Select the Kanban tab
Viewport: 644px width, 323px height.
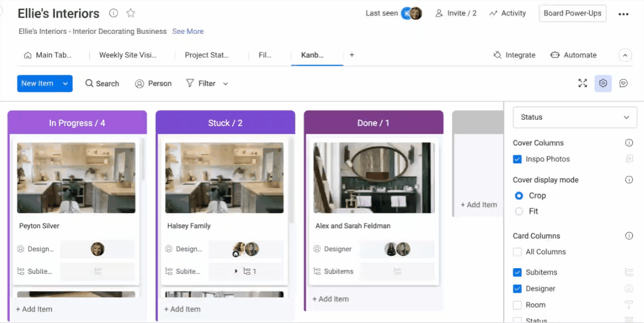312,55
